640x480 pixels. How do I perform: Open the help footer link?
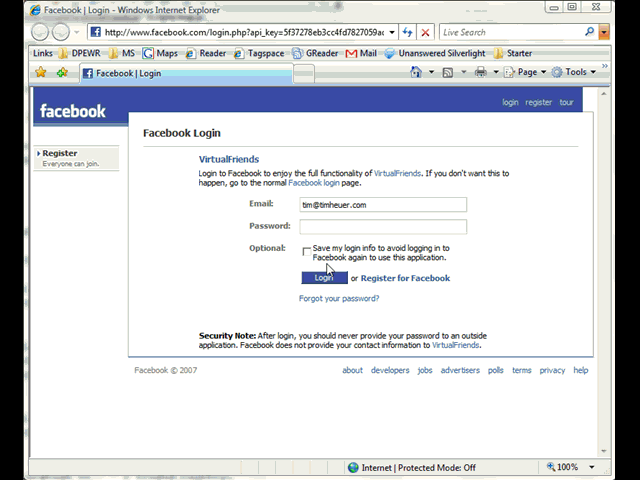click(580, 370)
